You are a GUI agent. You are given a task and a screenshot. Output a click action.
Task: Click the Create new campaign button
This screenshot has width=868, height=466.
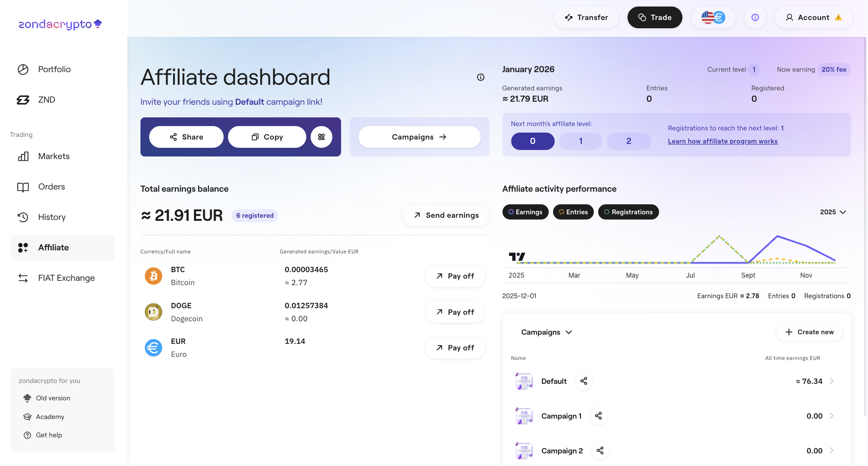tap(809, 332)
